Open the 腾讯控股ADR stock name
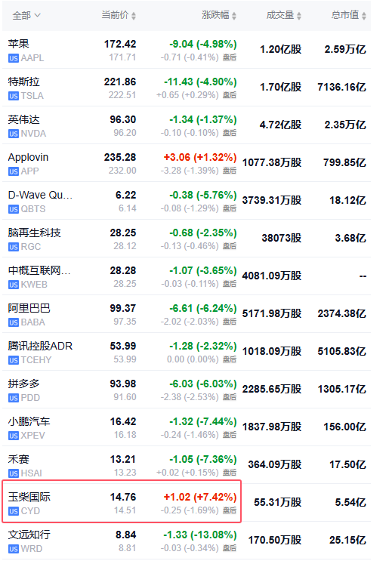This screenshot has width=392, height=564. click(x=40, y=346)
